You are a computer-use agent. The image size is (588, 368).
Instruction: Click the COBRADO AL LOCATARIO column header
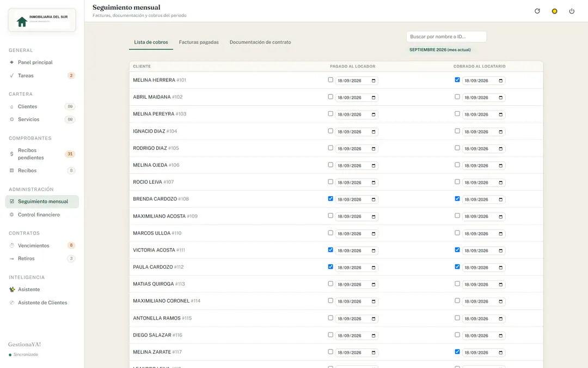pyautogui.click(x=479, y=66)
